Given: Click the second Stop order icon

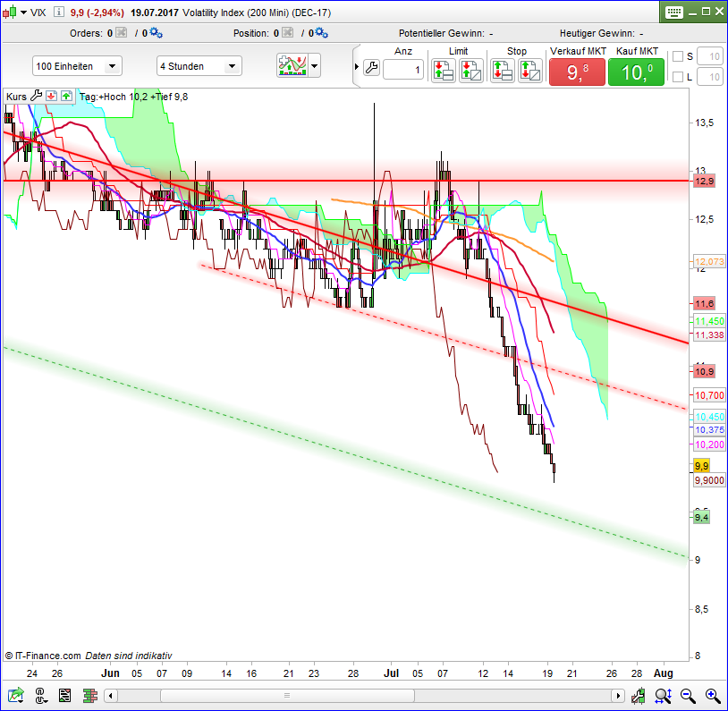Looking at the screenshot, I should pos(530,71).
